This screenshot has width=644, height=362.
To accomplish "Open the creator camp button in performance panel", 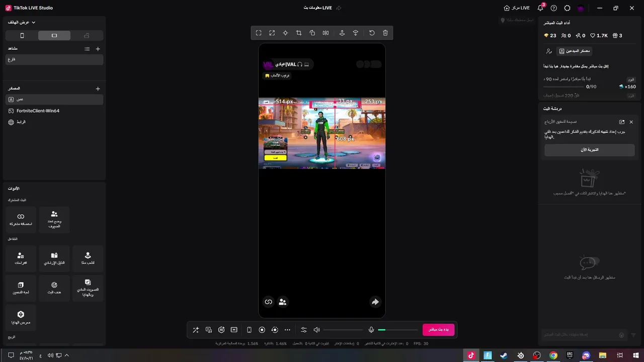I will coord(574,51).
